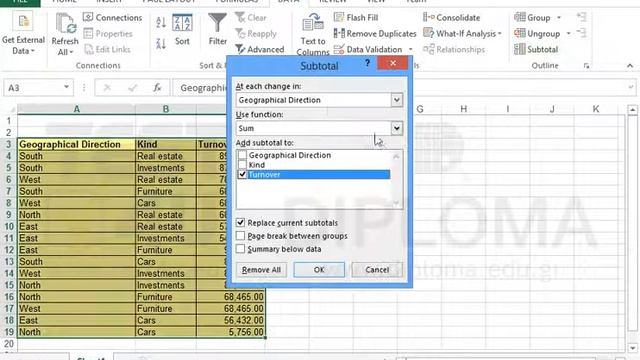Viewport: 640px width, 360px height.
Task: Click Ungroup in Outline section
Action: click(537, 33)
